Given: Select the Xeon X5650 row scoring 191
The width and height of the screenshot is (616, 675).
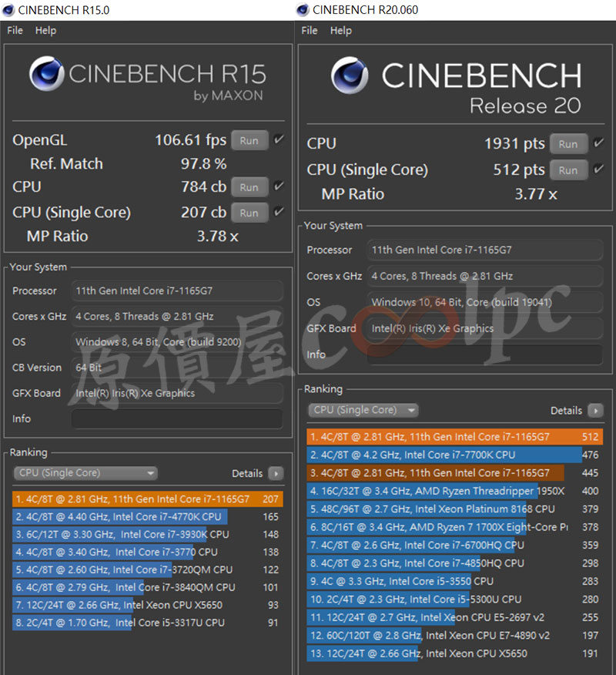Looking at the screenshot, I should point(455,654).
